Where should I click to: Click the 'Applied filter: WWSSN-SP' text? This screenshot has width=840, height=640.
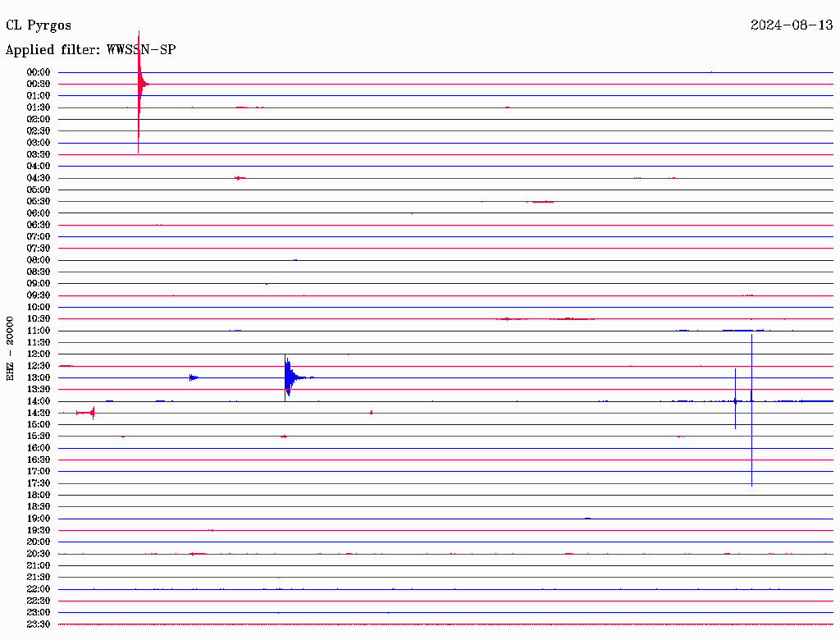point(90,49)
